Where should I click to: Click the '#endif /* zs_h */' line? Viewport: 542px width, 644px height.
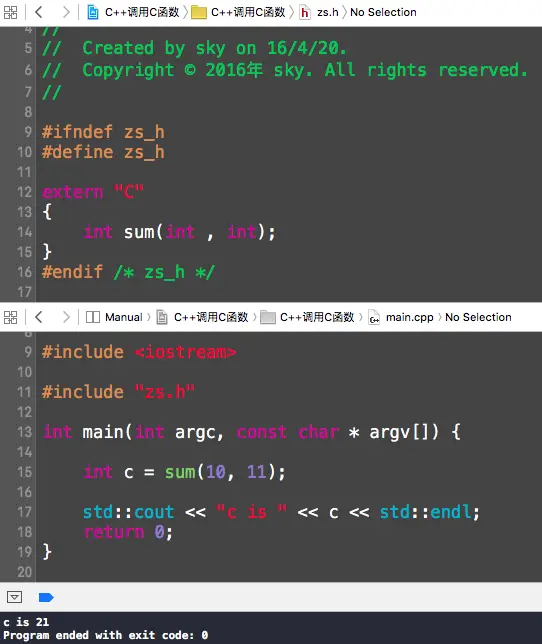point(128,272)
